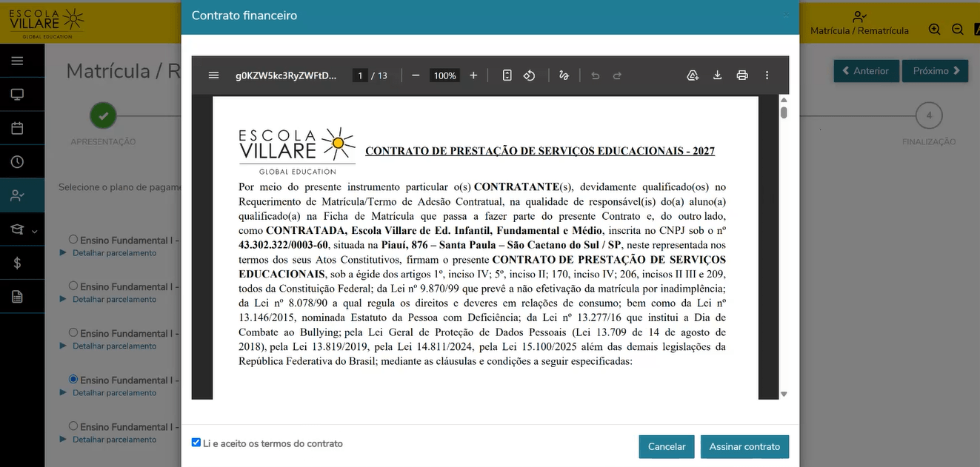The width and height of the screenshot is (980, 467).
Task: Expand first Detalhar parcelamento disclosure
Action: (x=108, y=253)
